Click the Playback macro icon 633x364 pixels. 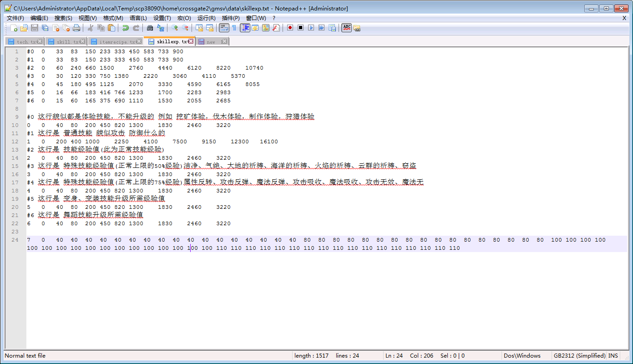coord(311,28)
